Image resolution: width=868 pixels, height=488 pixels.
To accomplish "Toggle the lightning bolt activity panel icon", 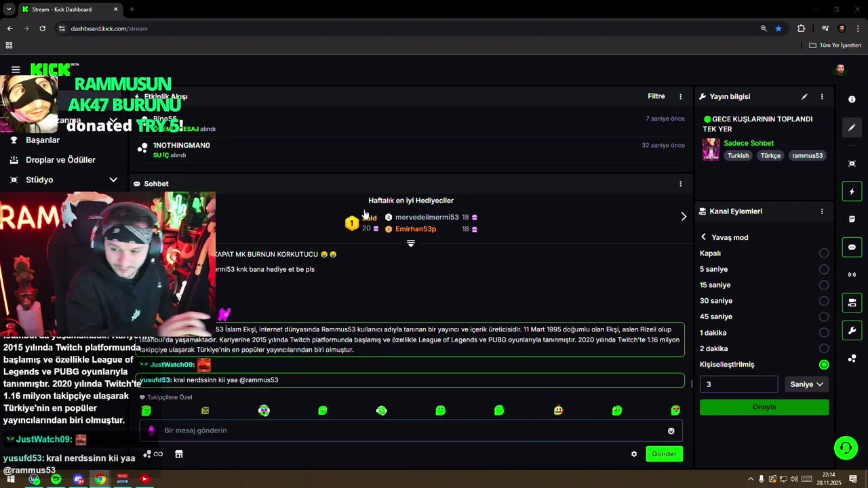I will pos(852,192).
